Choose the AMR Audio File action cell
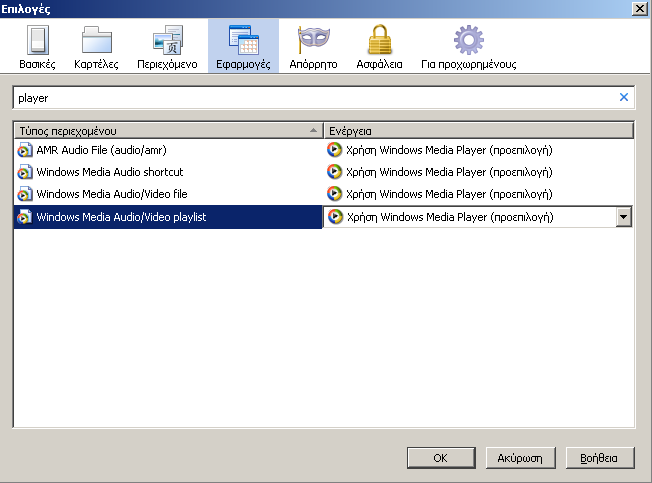This screenshot has height=483, width=652. pyautogui.click(x=478, y=150)
